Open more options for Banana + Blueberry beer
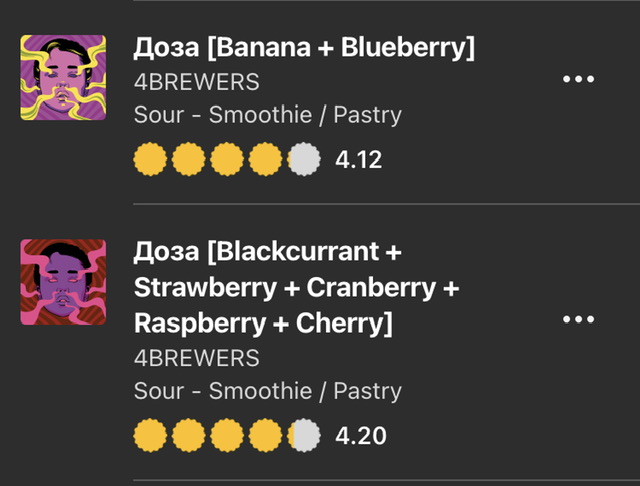Screen dimensions: 640x486 (578, 80)
